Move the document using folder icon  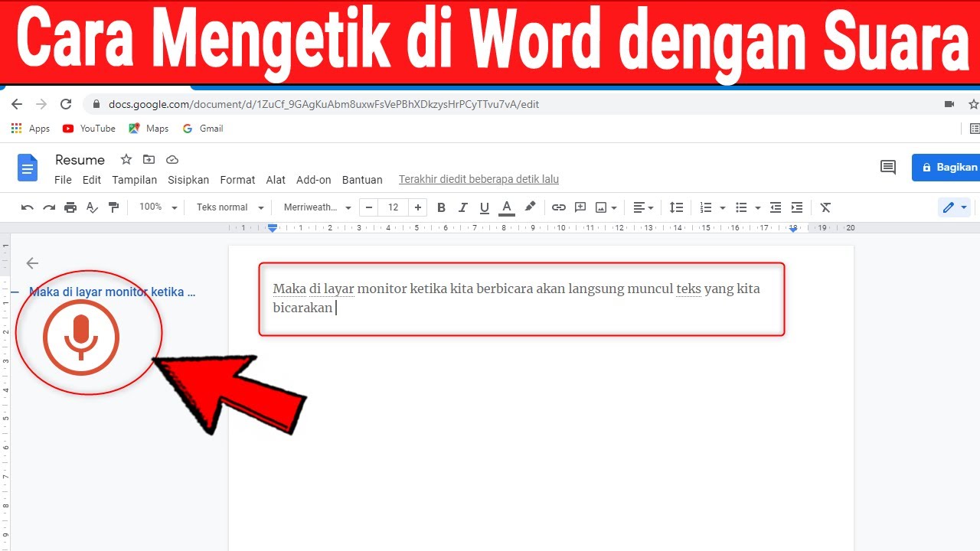click(x=149, y=159)
